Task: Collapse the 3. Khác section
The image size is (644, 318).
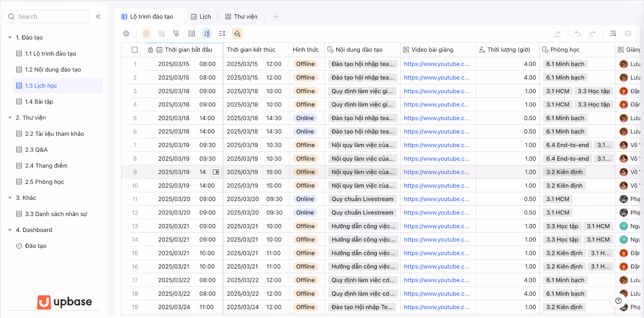Action: 10,198
